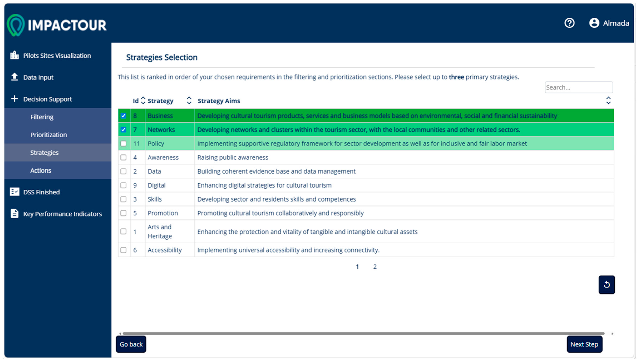The width and height of the screenshot is (641, 364).
Task: Select the Digital strategy checkbox
Action: [123, 185]
